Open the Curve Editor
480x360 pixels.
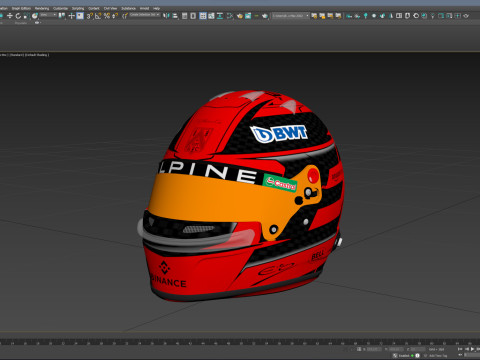click(211, 16)
